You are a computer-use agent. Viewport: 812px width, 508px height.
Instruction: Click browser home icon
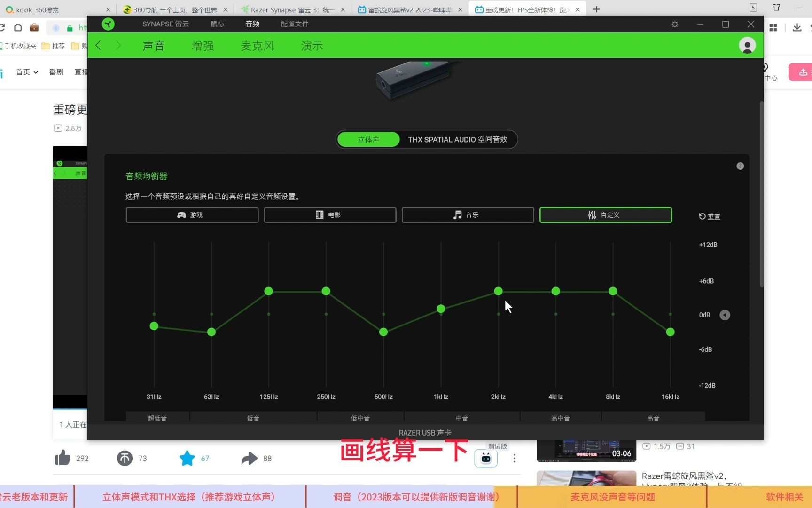pos(18,28)
